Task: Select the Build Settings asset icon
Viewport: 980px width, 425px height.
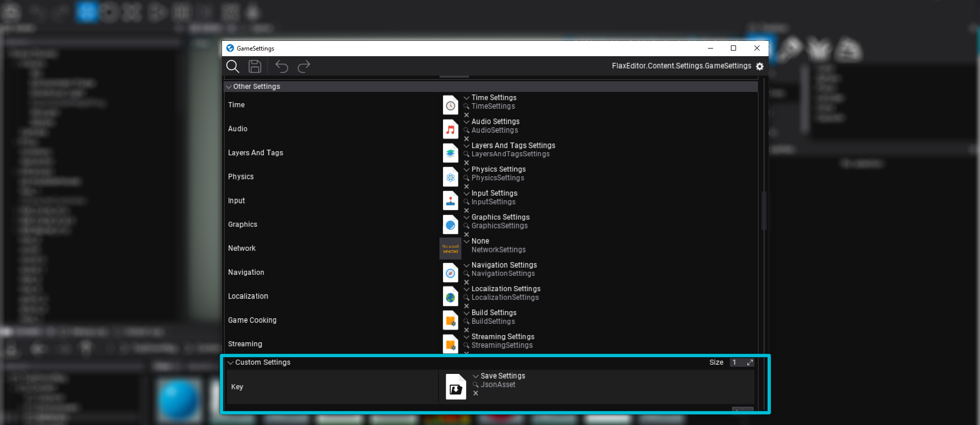Action: (x=451, y=320)
